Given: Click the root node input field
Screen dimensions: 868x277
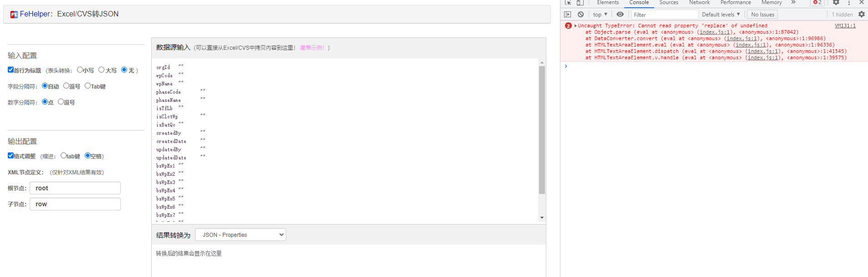Looking at the screenshot, I should (75, 188).
